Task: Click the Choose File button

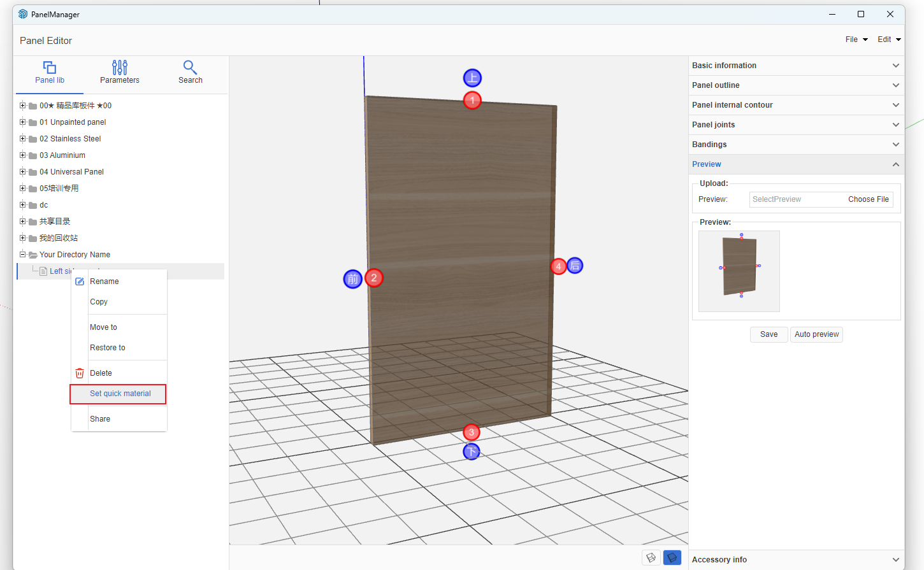Action: (868, 199)
